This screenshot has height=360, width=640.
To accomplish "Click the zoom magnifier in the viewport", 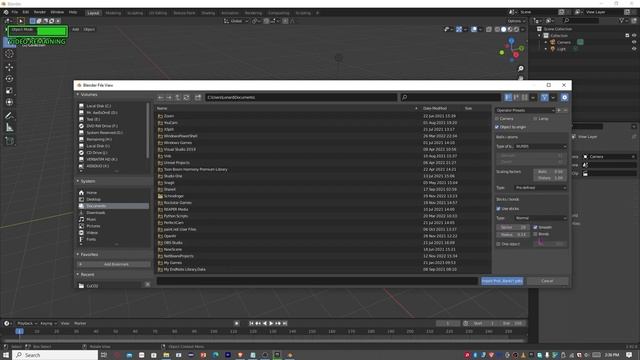I will pos(521,69).
